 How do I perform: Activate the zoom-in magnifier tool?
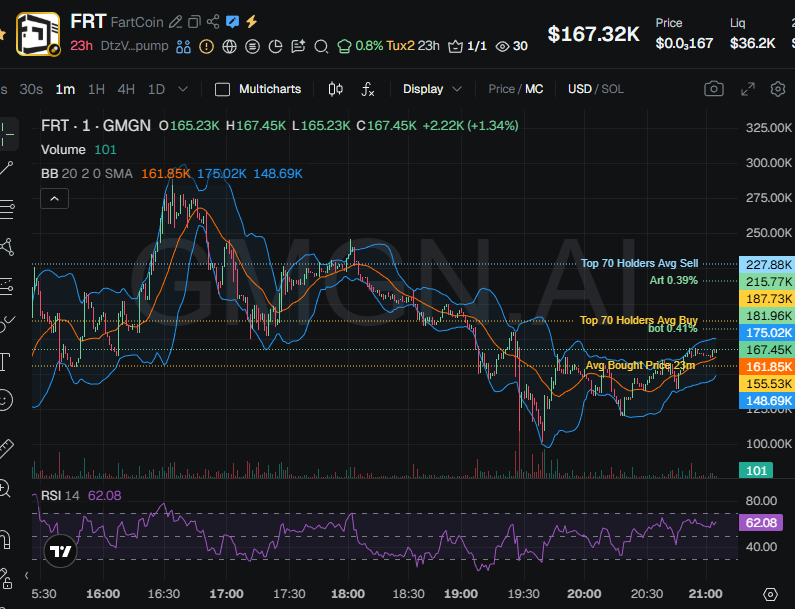pyautogui.click(x=5, y=488)
